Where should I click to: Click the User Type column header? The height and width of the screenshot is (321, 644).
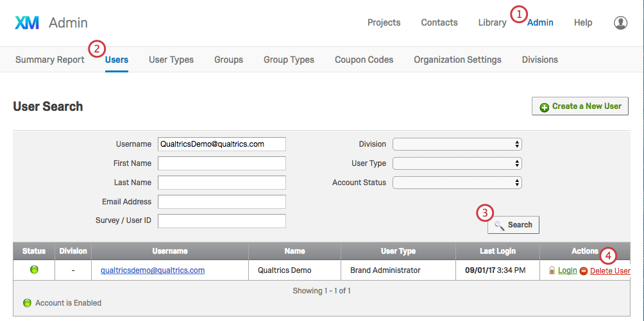point(398,251)
